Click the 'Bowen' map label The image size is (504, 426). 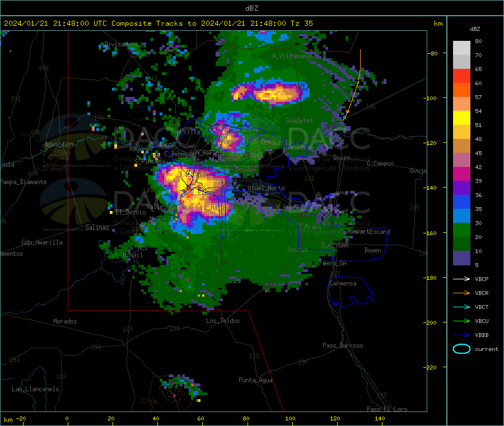(372, 250)
